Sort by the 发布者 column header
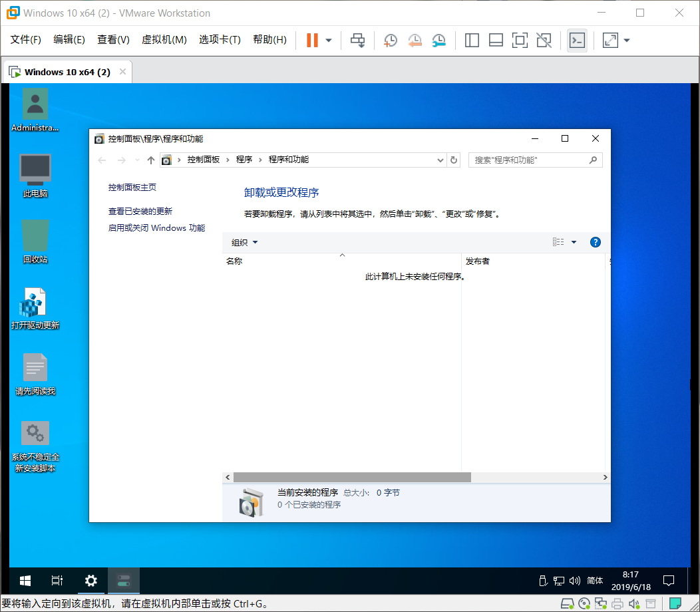Image resolution: width=700 pixels, height=612 pixels. pos(533,261)
